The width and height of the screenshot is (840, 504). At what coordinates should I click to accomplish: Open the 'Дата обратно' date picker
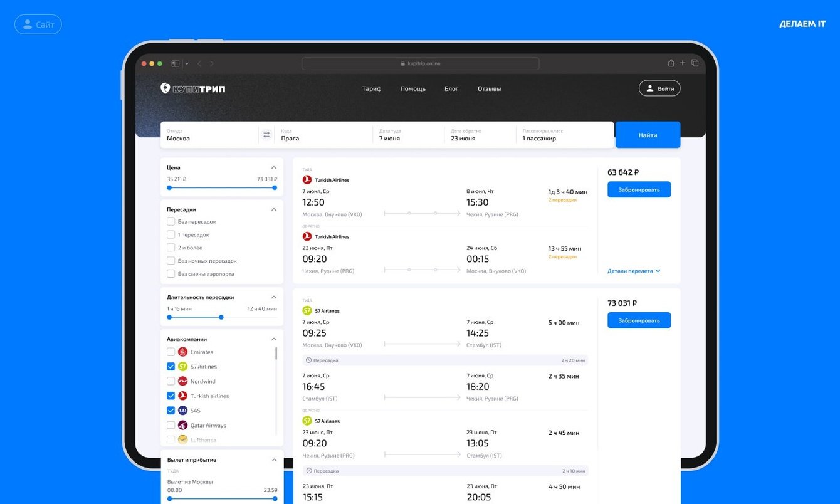[x=480, y=135]
